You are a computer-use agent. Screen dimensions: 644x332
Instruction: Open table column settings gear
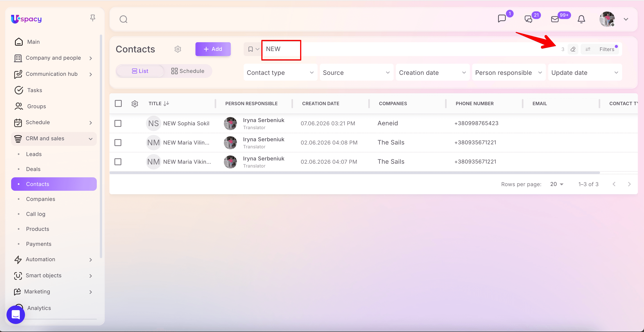coord(135,103)
